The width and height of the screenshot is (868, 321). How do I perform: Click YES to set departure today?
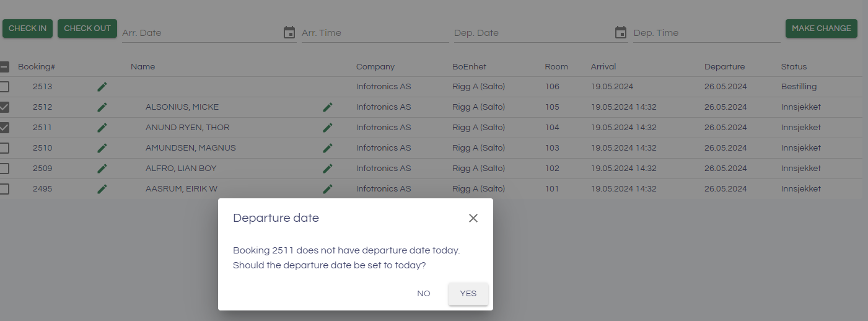pos(468,294)
